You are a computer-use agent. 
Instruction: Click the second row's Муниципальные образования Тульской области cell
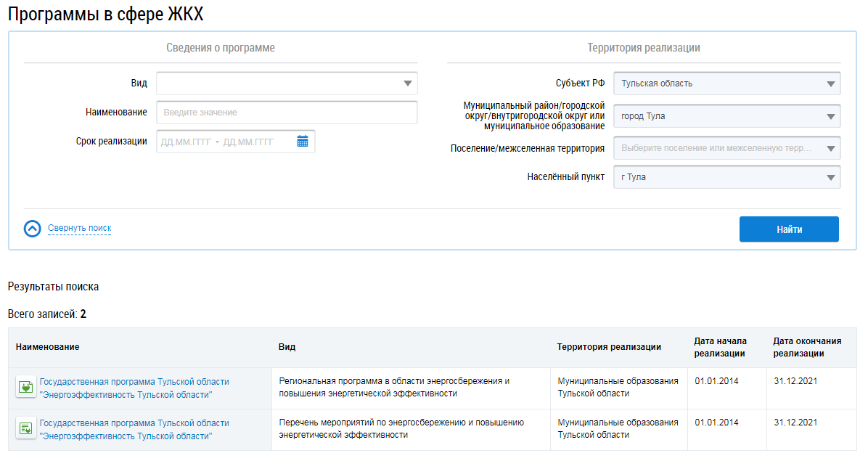click(618, 428)
